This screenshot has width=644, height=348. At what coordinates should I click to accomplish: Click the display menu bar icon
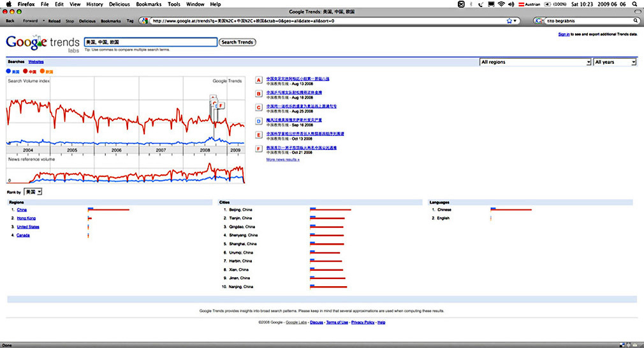[491, 4]
